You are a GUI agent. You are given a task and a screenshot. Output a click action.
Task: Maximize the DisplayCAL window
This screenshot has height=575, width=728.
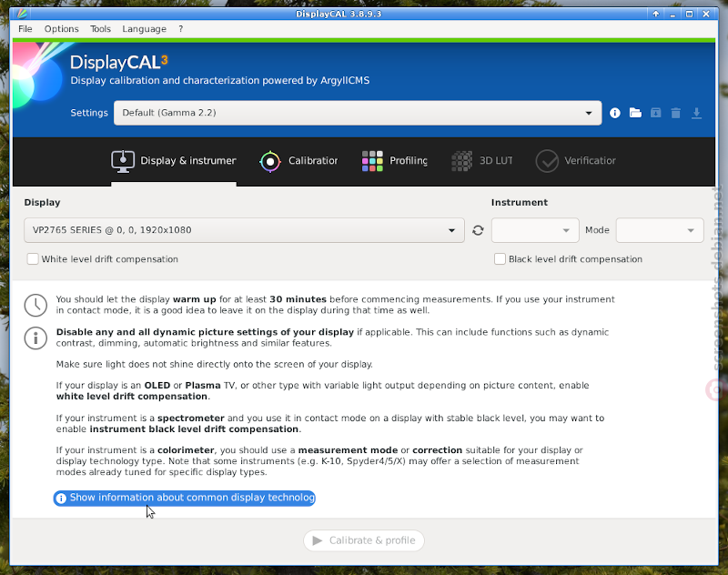690,14
